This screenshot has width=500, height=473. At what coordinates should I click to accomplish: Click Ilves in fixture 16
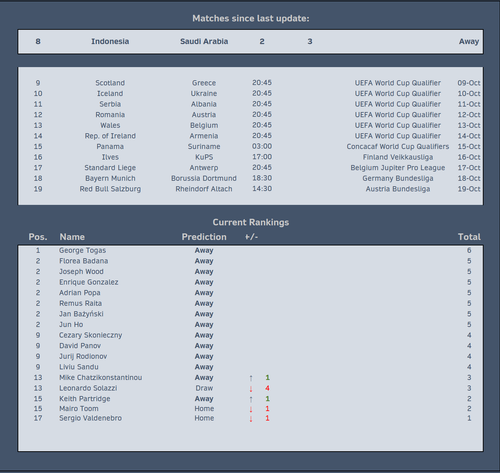[110, 157]
